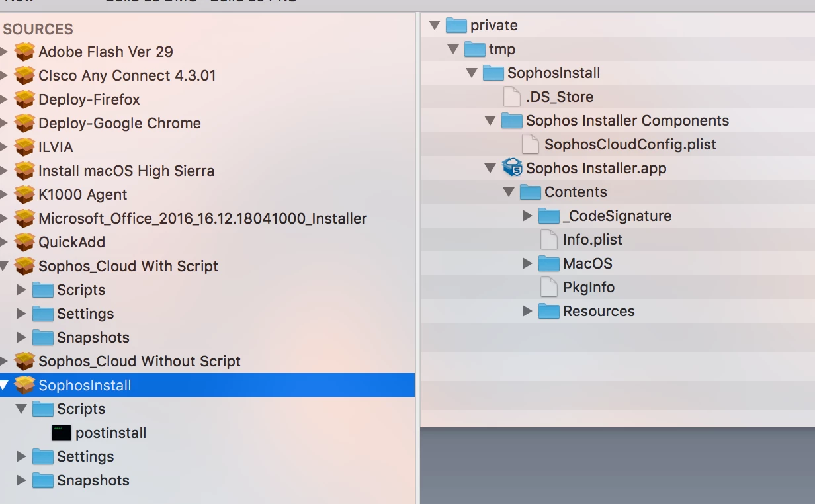
Task: Click the Cisco Any Connect 4.3.01 package icon
Action: point(24,75)
